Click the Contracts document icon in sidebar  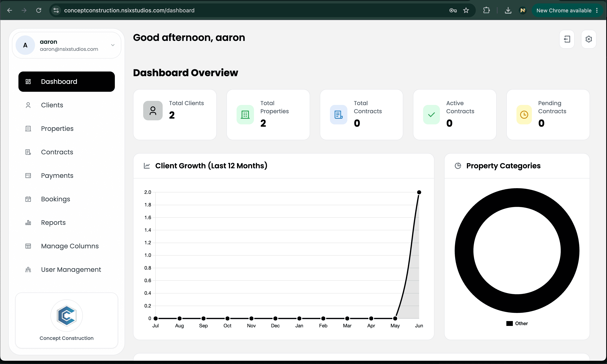(28, 152)
